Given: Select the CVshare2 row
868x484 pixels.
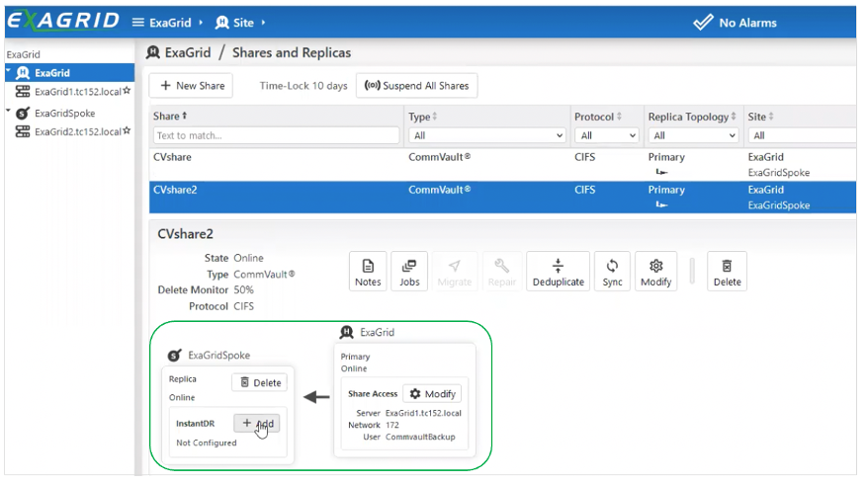Looking at the screenshot, I should [502, 197].
